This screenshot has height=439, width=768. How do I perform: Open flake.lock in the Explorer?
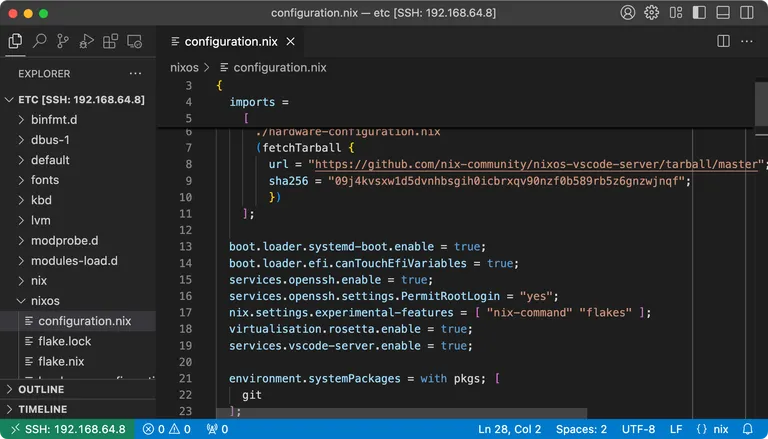[78, 341]
